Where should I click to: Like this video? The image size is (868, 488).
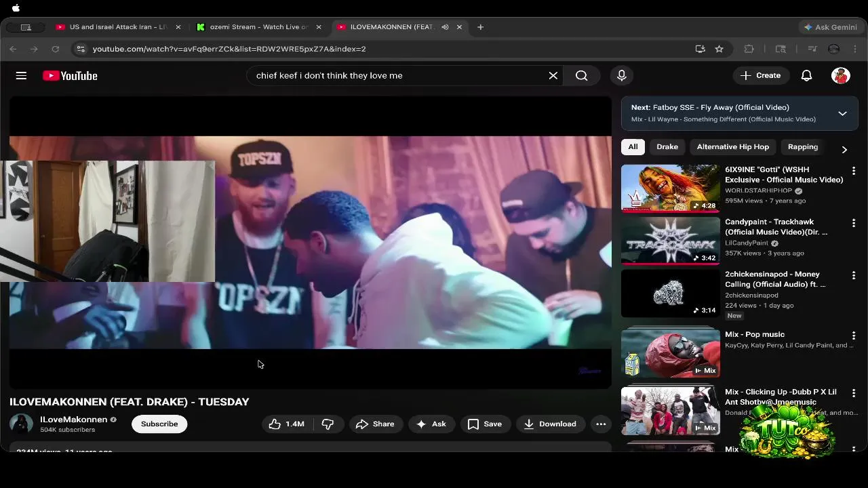point(286,424)
